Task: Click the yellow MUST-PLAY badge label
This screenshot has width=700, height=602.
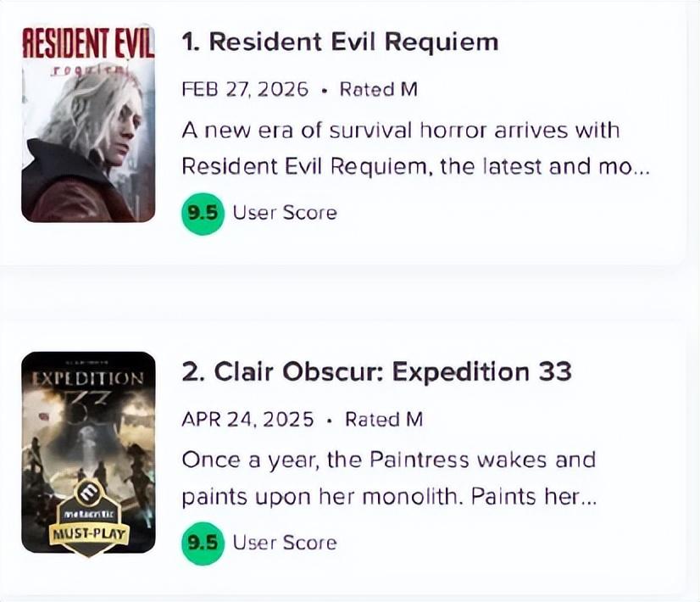Action: point(88,535)
